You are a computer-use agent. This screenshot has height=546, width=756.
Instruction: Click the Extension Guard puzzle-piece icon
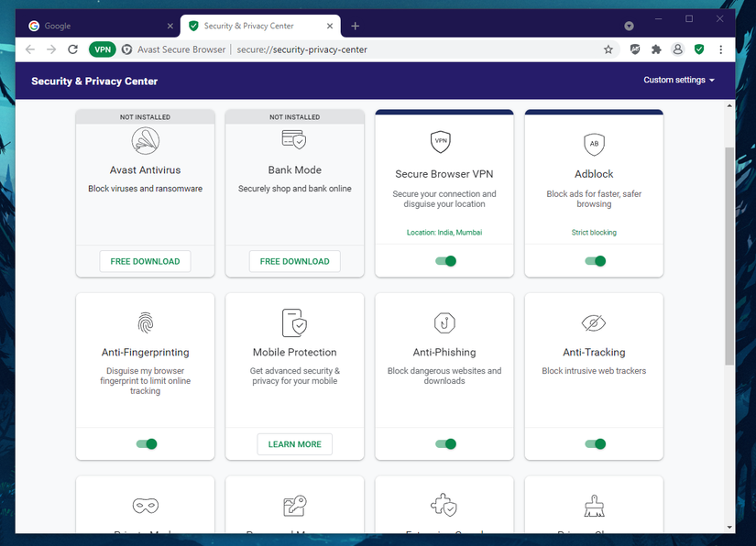pyautogui.click(x=444, y=505)
